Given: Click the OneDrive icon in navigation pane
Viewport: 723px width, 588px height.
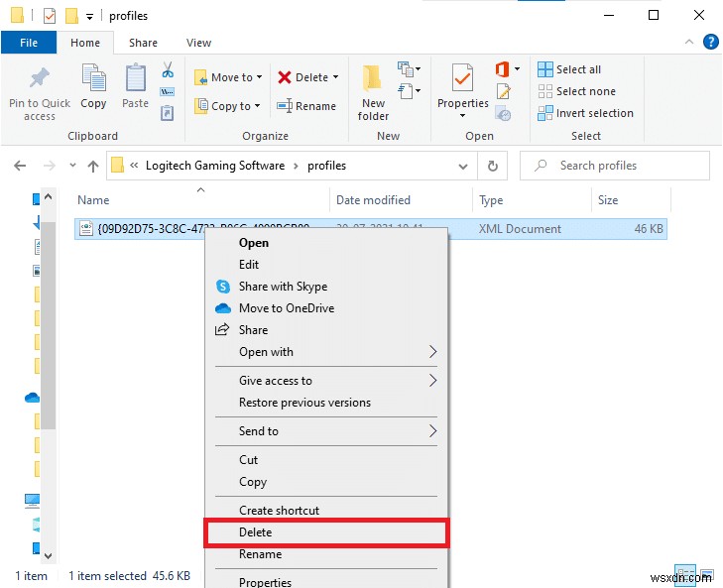Looking at the screenshot, I should [32, 397].
